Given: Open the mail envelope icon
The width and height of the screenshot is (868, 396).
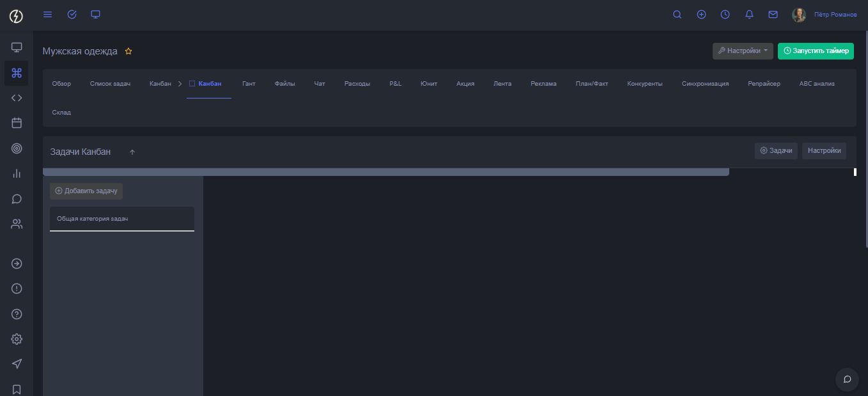Looking at the screenshot, I should (x=773, y=14).
